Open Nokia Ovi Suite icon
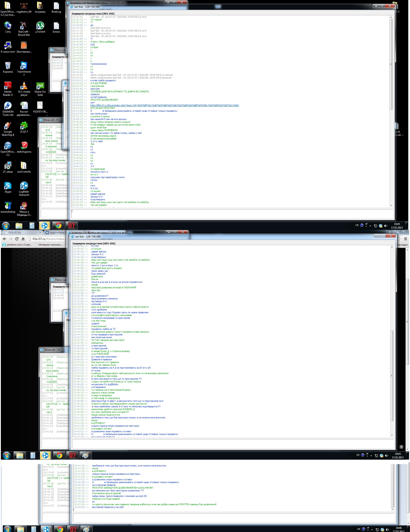This screenshot has width=410, height=532. coord(40,86)
